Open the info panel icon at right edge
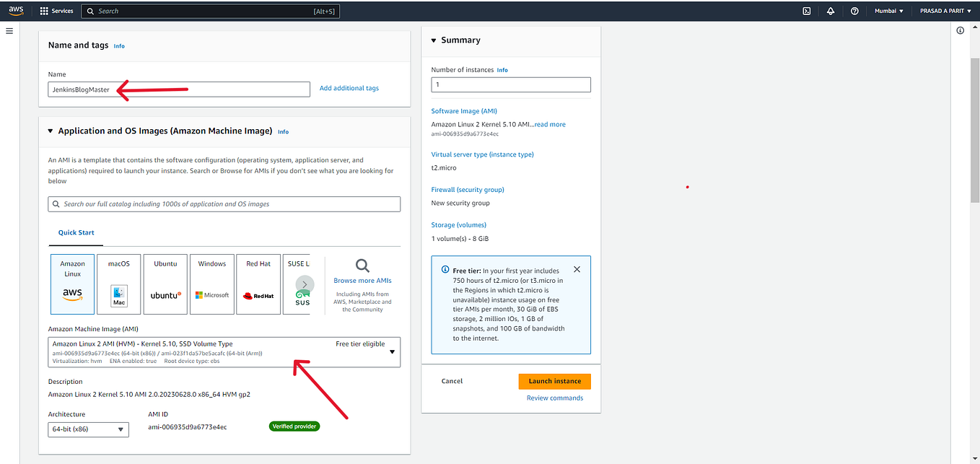This screenshot has height=464, width=980. coord(961,31)
